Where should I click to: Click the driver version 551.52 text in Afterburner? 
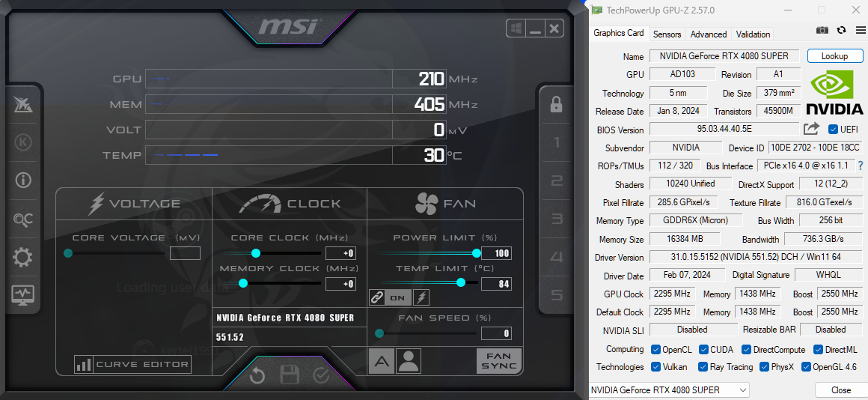(230, 337)
